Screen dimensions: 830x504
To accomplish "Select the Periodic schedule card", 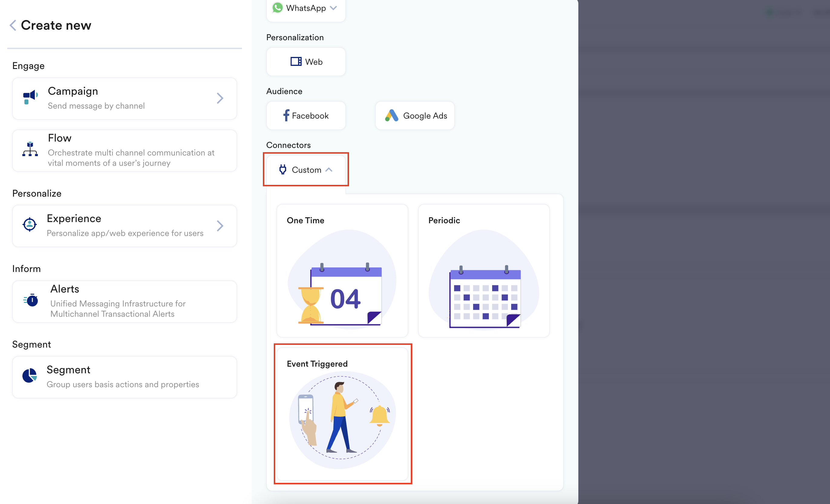I will (483, 270).
